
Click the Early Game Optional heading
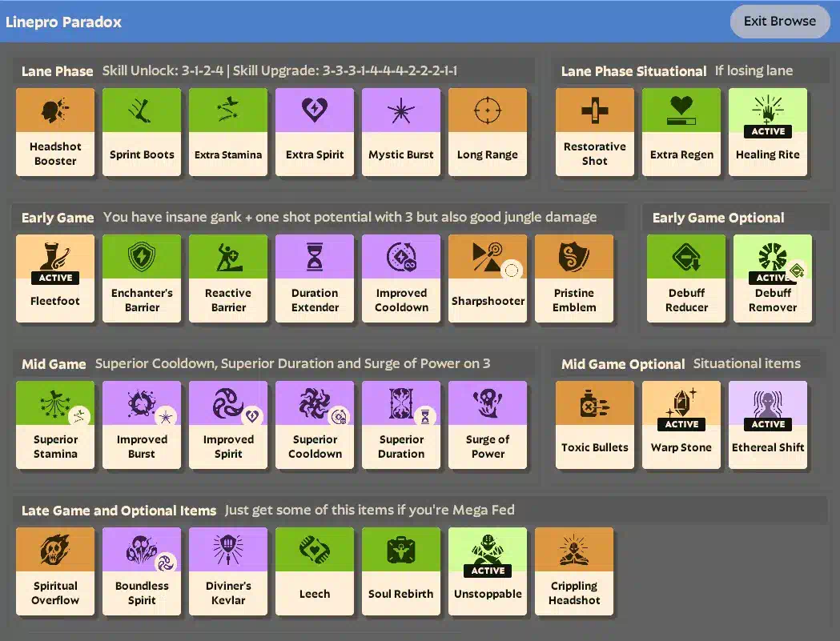(717, 218)
